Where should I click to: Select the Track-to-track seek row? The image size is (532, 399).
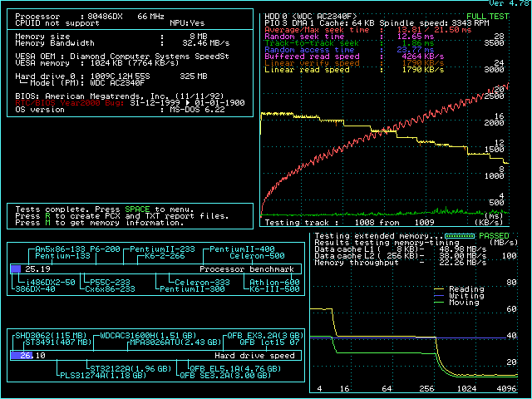point(349,43)
